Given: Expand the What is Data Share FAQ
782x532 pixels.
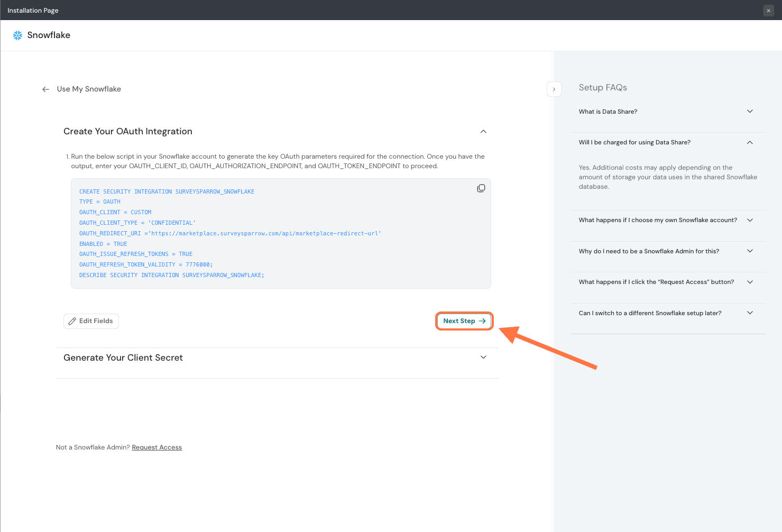Looking at the screenshot, I should [x=749, y=112].
